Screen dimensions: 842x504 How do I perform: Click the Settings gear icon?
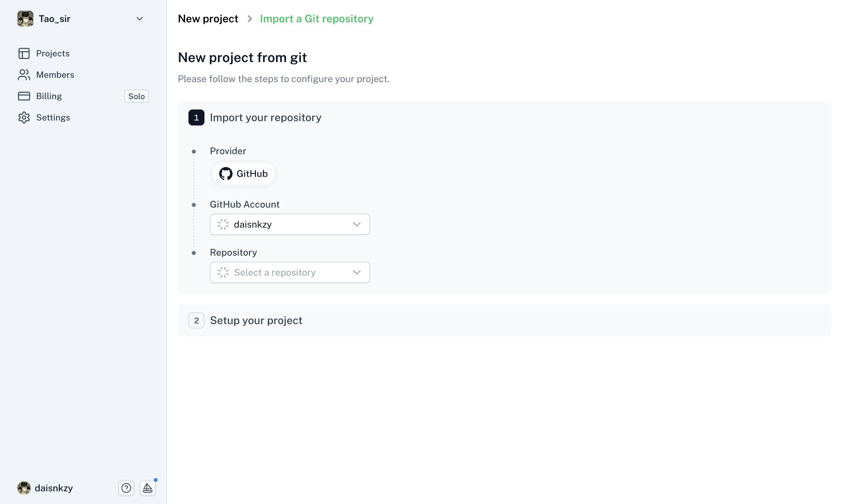pos(24,117)
